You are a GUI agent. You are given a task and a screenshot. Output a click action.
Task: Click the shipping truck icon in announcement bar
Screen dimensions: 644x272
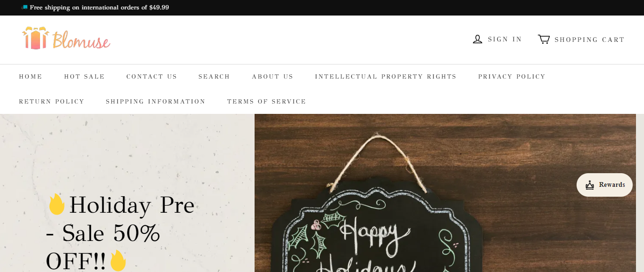24,7
